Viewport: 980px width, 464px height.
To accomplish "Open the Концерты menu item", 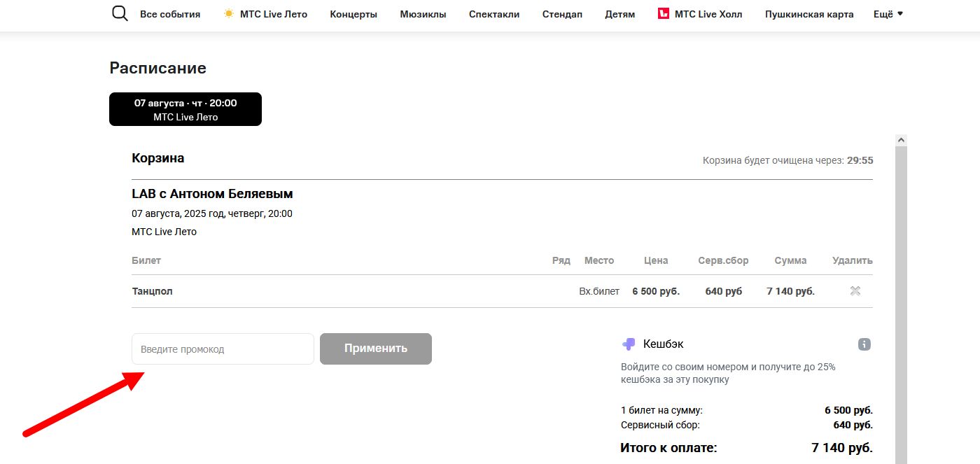I will 353,13.
